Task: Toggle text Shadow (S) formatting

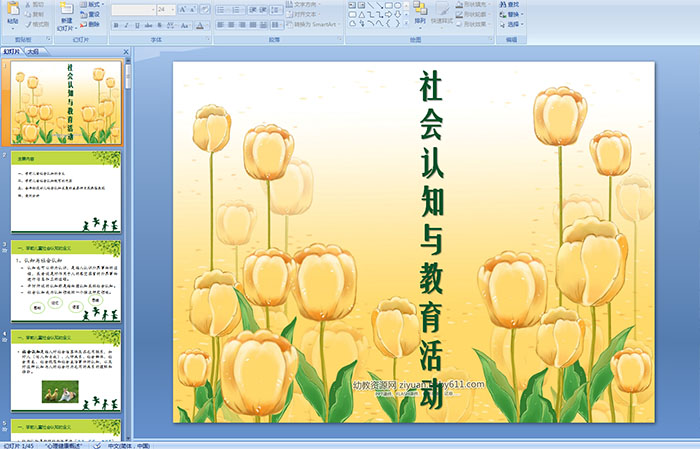Action: (x=159, y=25)
